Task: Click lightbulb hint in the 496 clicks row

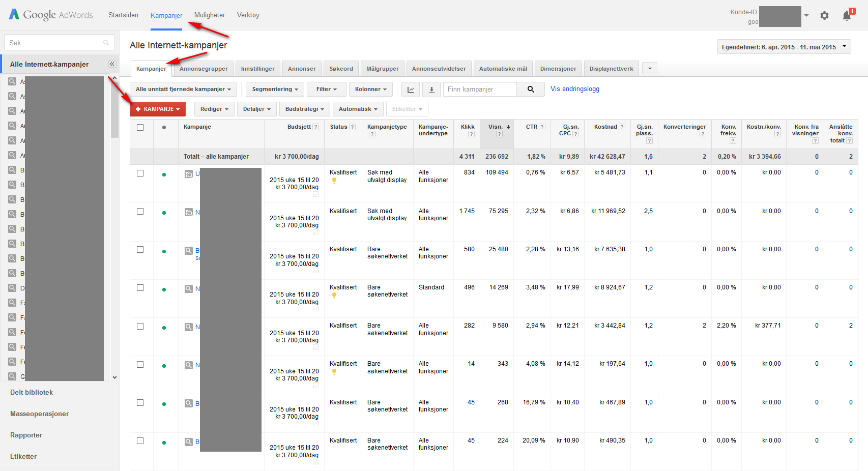Action: click(334, 296)
